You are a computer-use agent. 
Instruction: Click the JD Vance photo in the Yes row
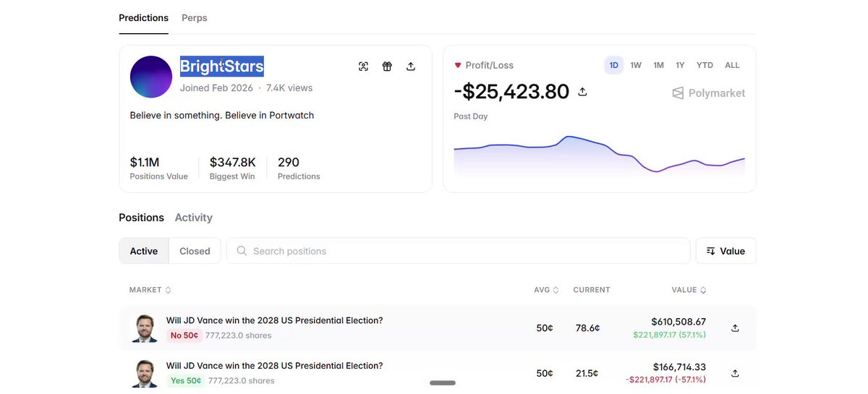[145, 373]
